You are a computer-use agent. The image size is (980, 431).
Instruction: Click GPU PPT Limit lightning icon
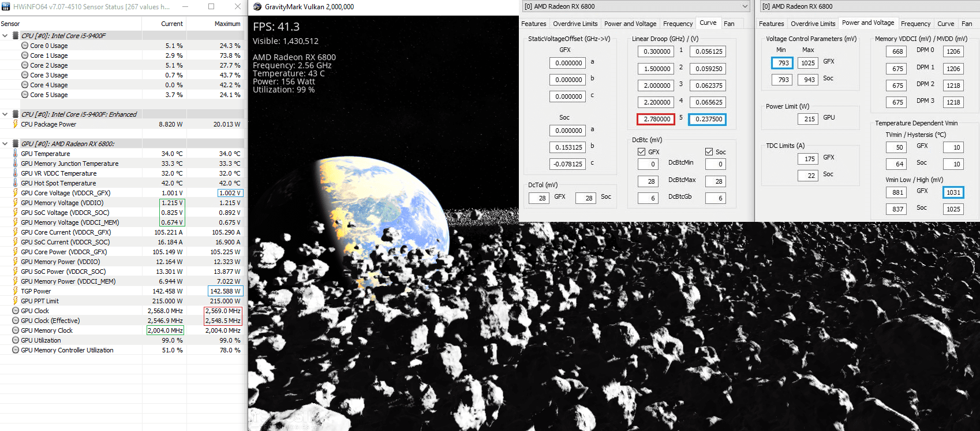tap(16, 301)
